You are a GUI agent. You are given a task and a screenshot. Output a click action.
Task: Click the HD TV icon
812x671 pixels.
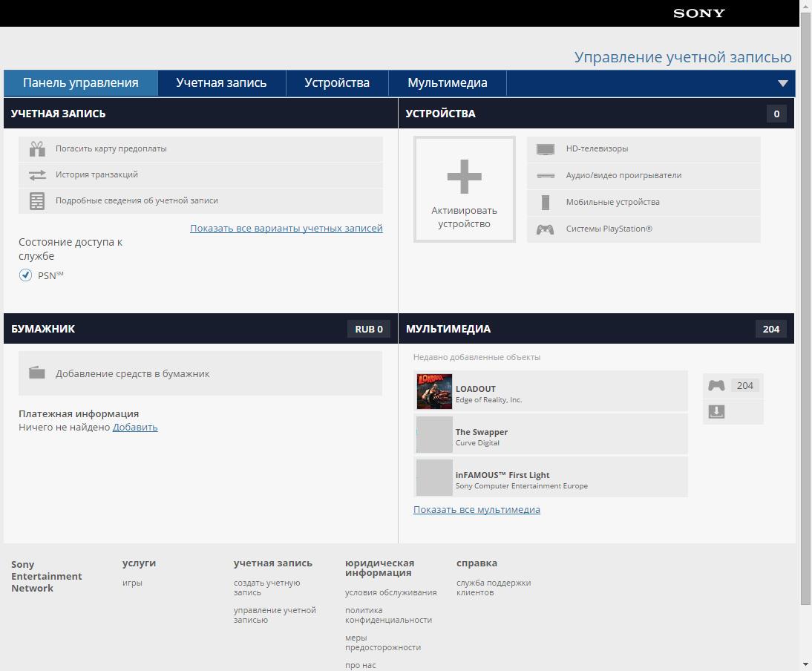(546, 149)
